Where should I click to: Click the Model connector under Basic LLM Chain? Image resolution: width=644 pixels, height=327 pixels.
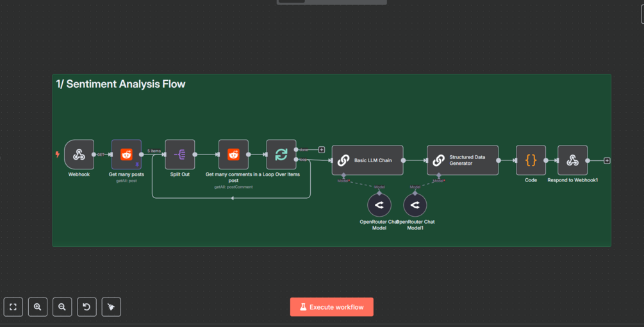[x=343, y=176]
